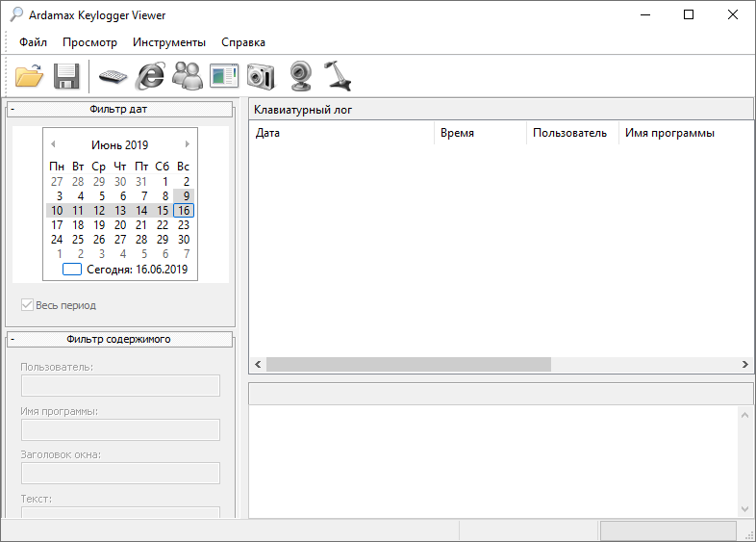Open the 'Инструменты' menu
The width and height of the screenshot is (756, 542).
click(x=169, y=42)
